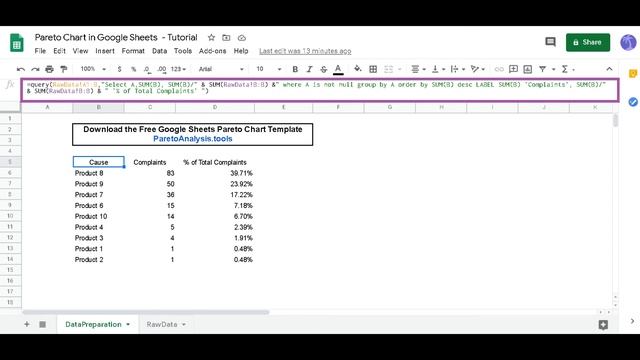This screenshot has height=360, width=640.
Task: Toggle bold formatting
Action: tap(295, 69)
